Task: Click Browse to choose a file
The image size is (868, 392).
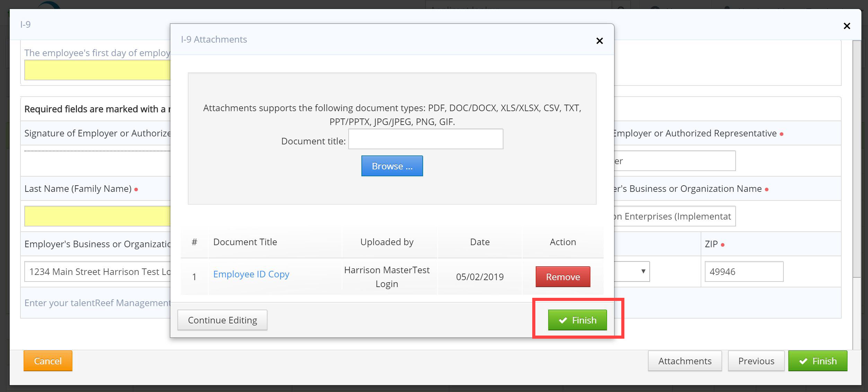Action: coord(392,166)
